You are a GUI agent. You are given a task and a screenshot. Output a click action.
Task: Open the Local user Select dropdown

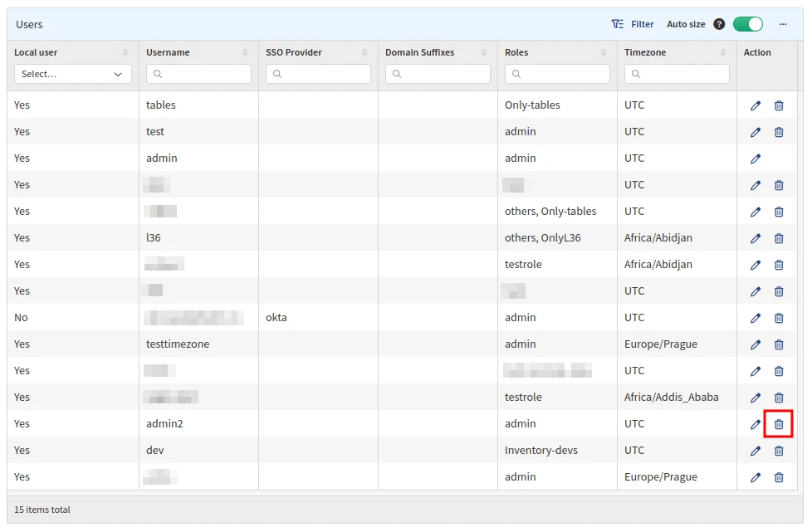click(x=72, y=74)
